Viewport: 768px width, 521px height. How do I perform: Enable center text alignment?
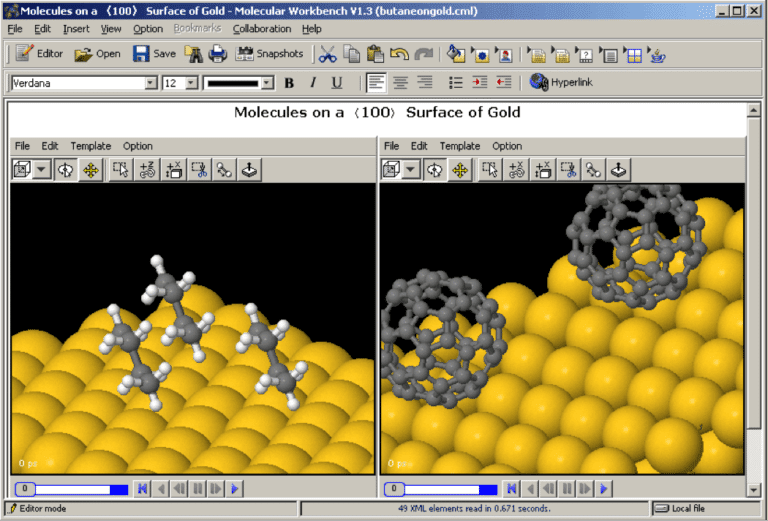point(399,83)
